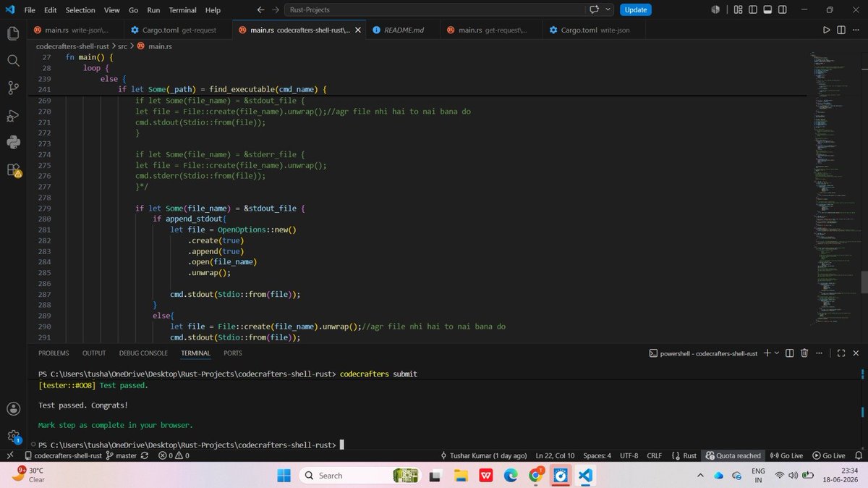Click the Synchronize Changes icon in status bar

pos(145,455)
